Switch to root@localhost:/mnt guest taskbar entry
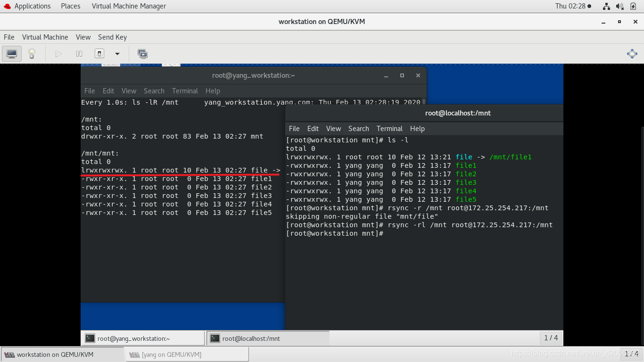This screenshot has height=362, width=644. pyautogui.click(x=268, y=338)
